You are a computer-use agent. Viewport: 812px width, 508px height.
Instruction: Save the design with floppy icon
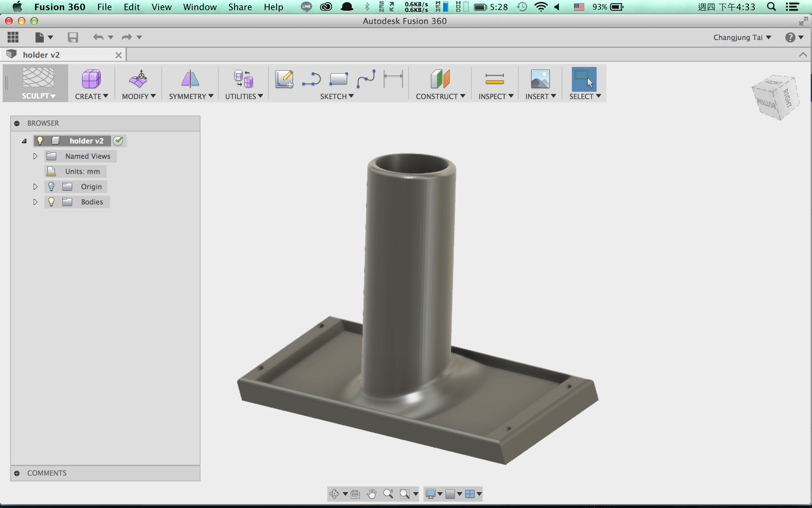click(73, 37)
